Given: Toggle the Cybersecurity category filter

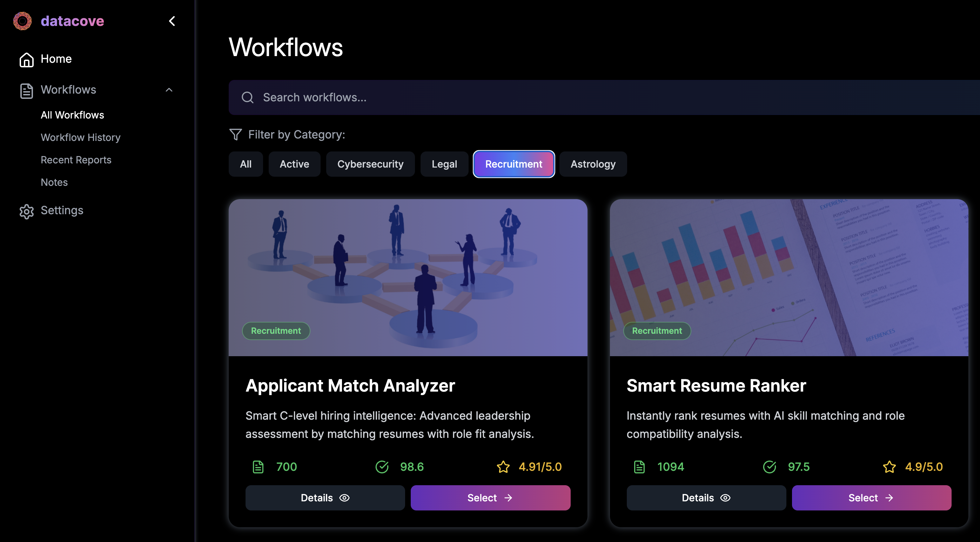Looking at the screenshot, I should tap(370, 164).
